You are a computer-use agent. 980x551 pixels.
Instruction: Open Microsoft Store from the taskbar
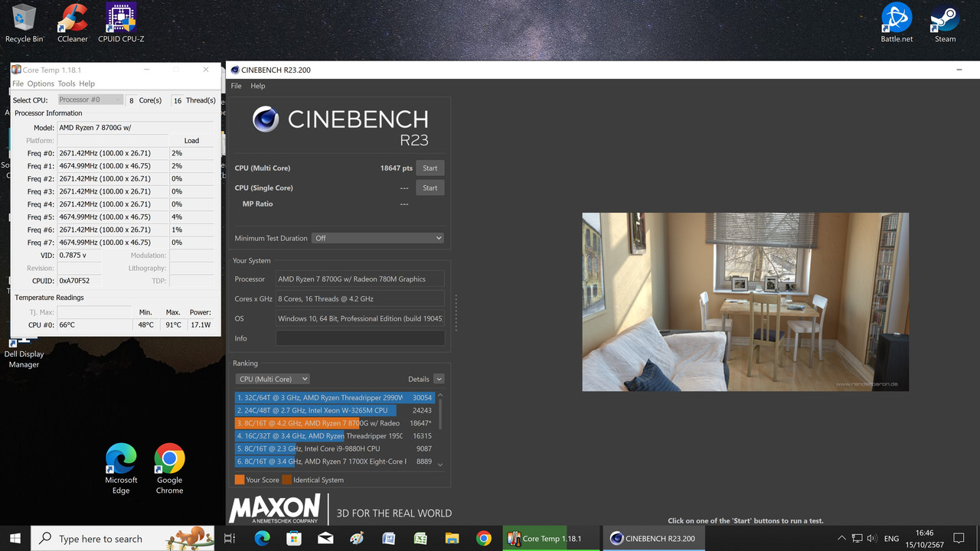(x=293, y=539)
